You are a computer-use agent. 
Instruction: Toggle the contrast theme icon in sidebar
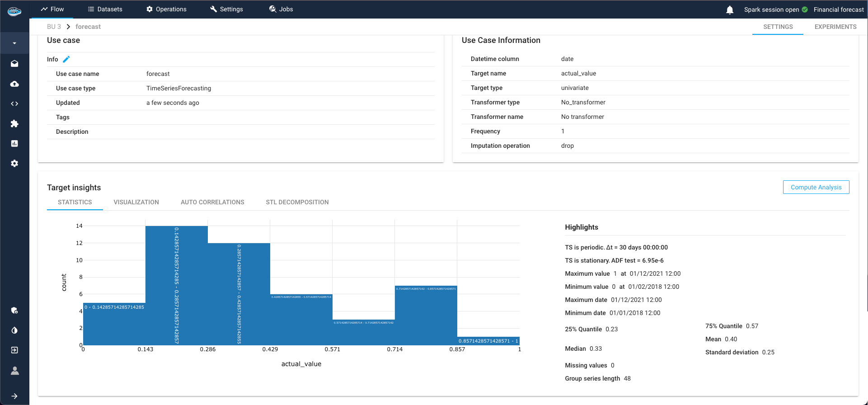(x=14, y=330)
